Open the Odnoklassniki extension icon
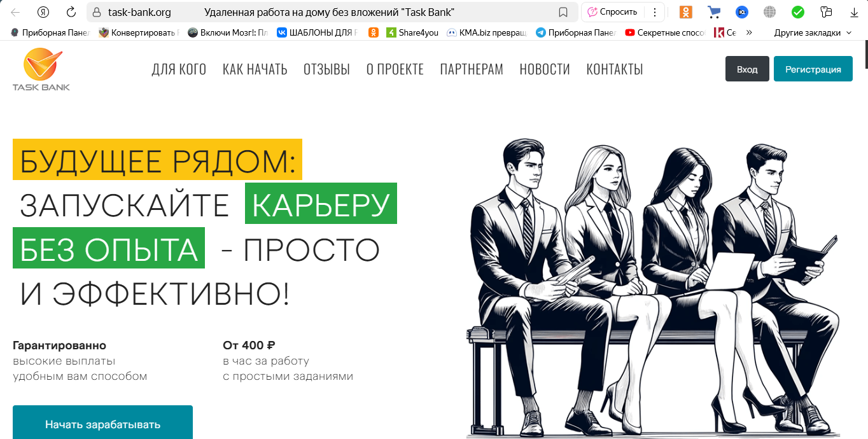The image size is (868, 439). point(685,12)
